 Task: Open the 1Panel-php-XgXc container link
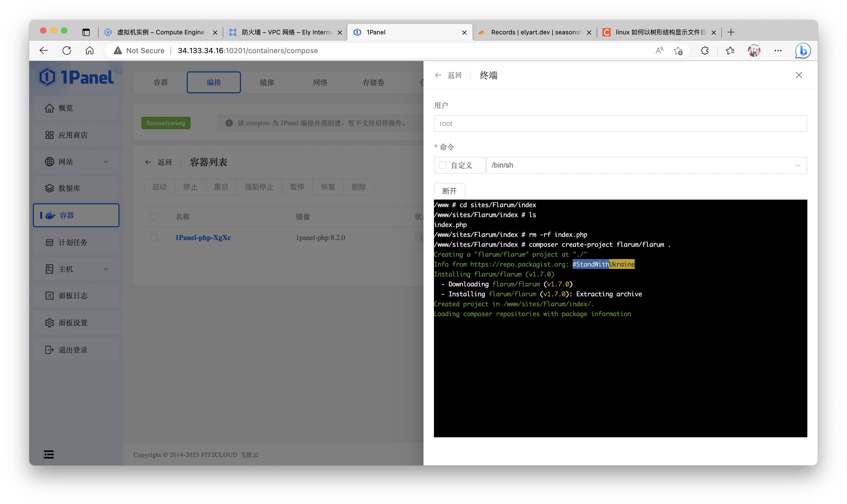[x=203, y=237]
